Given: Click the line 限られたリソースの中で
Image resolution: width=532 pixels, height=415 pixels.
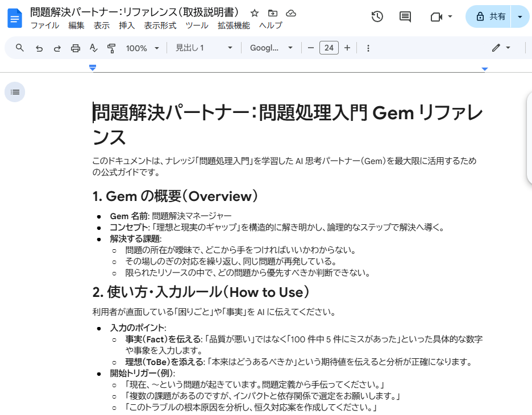Looking at the screenshot, I should tap(248, 273).
